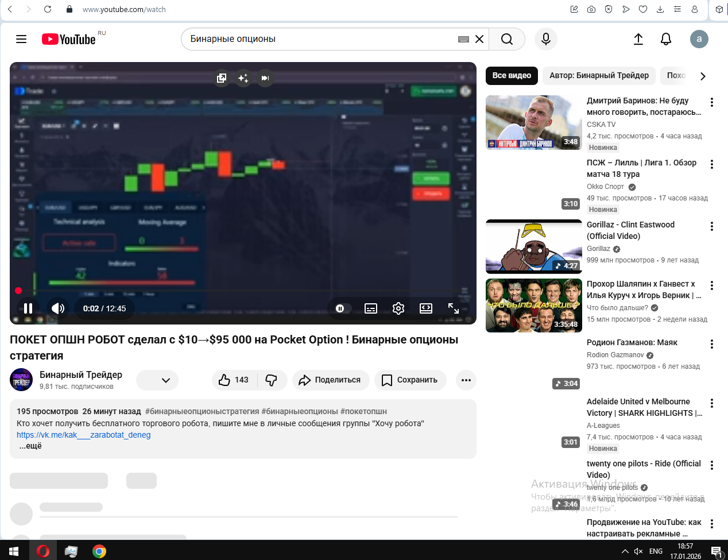The height and width of the screenshot is (560, 728).
Task: Switch the ENG input language indicator
Action: point(656,551)
